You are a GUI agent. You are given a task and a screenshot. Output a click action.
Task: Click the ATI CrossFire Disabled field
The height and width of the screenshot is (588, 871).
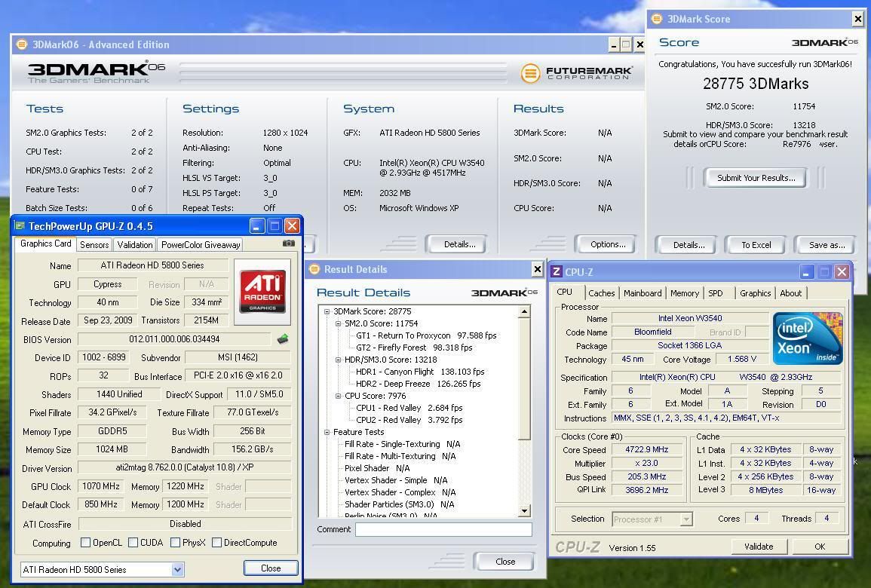[185, 524]
